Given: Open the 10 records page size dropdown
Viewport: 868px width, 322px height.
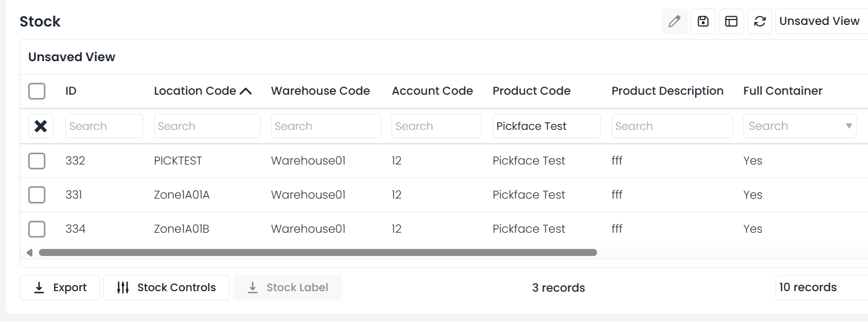Looking at the screenshot, I should point(820,287).
